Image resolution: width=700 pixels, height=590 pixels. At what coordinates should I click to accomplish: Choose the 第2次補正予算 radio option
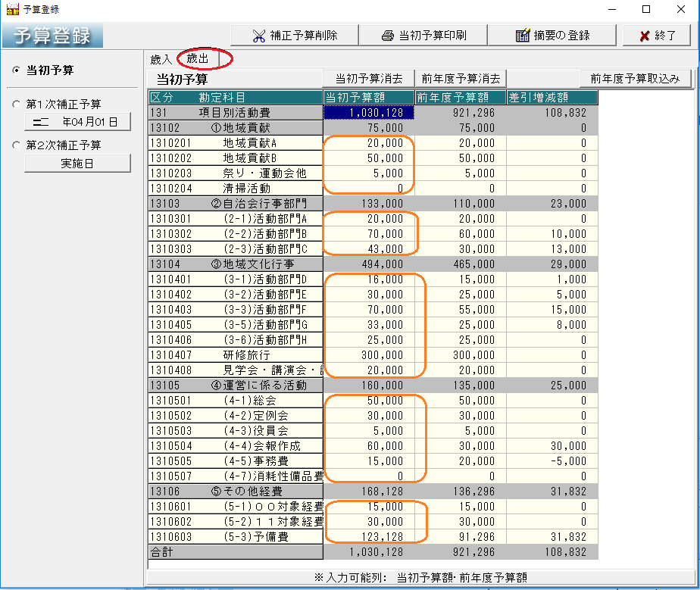click(16, 145)
